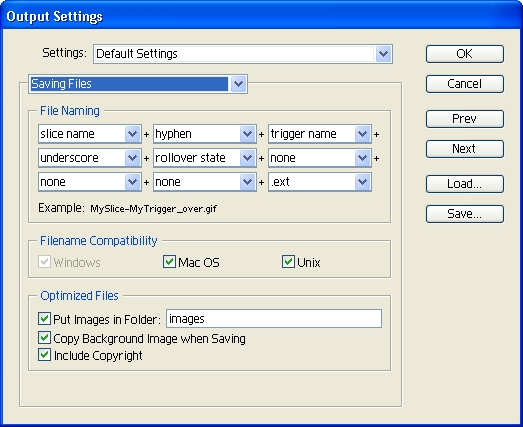Click the images folder name field
Screen dimensions: 523x427
[x=274, y=319]
